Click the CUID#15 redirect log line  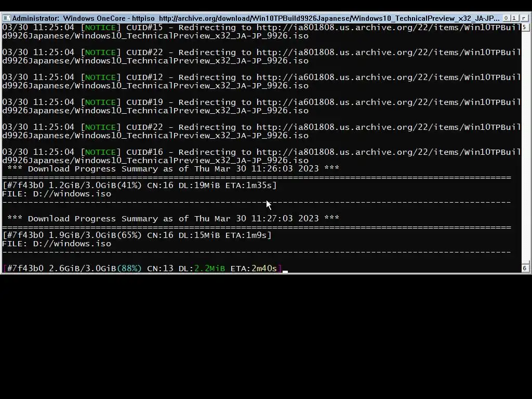(261, 32)
